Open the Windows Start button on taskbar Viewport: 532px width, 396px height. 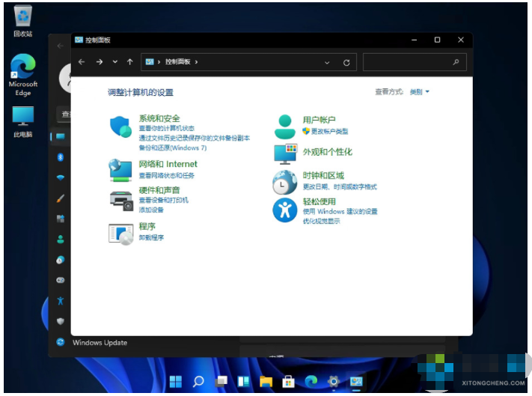(x=176, y=382)
